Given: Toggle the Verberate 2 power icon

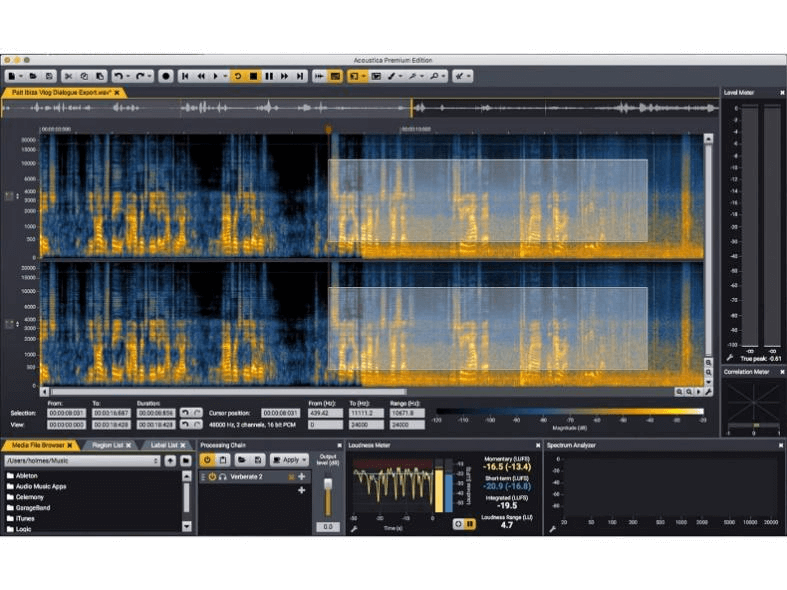Looking at the screenshot, I should coord(212,477).
